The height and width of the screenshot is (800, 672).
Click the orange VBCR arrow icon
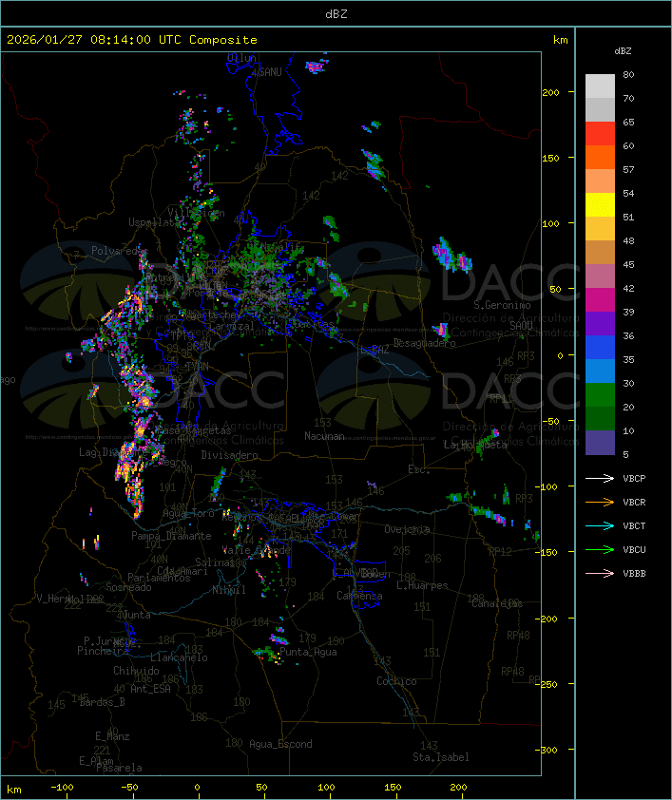click(x=600, y=503)
